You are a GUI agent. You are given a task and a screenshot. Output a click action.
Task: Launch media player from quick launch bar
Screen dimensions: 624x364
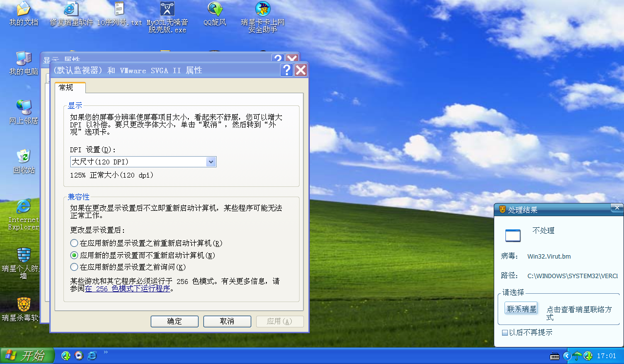[79, 356]
